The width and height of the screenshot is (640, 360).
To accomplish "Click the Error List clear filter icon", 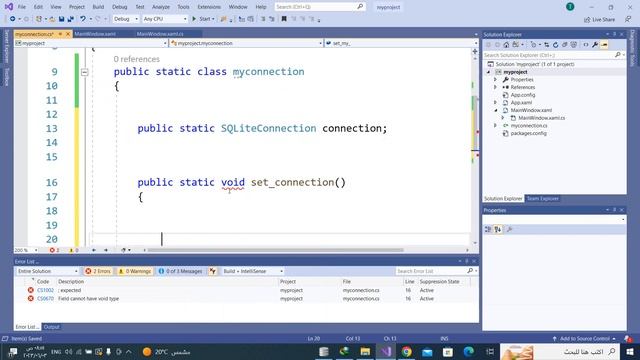I will [x=213, y=271].
